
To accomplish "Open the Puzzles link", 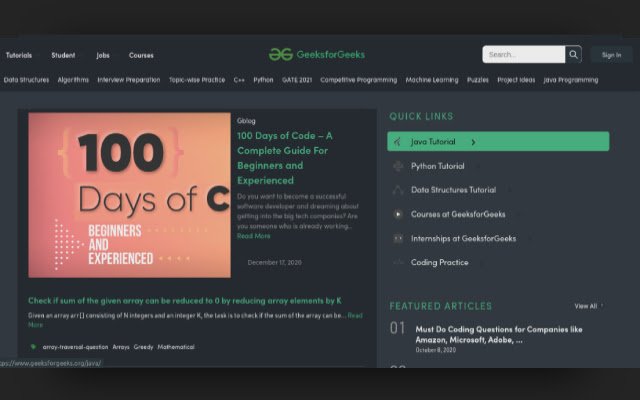I will 478,80.
